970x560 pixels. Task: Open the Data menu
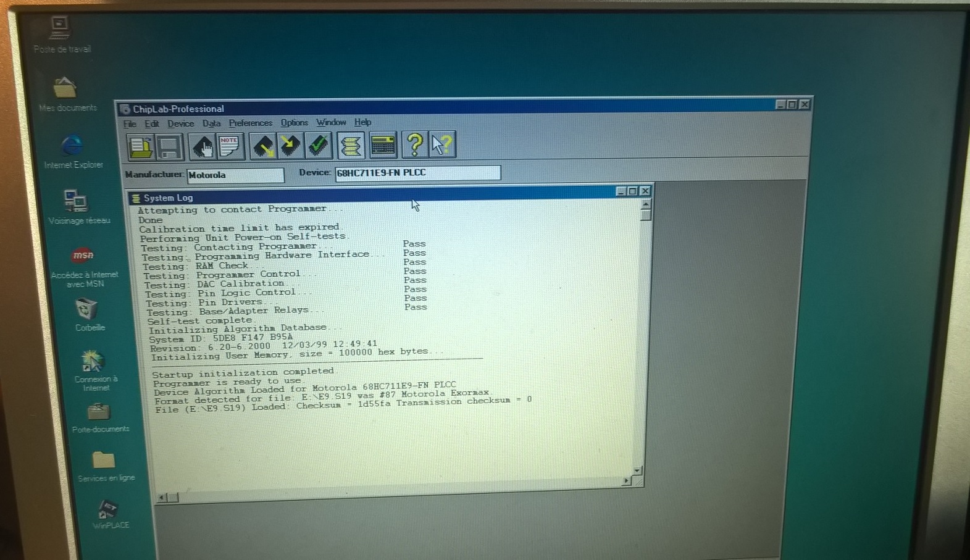pos(211,123)
